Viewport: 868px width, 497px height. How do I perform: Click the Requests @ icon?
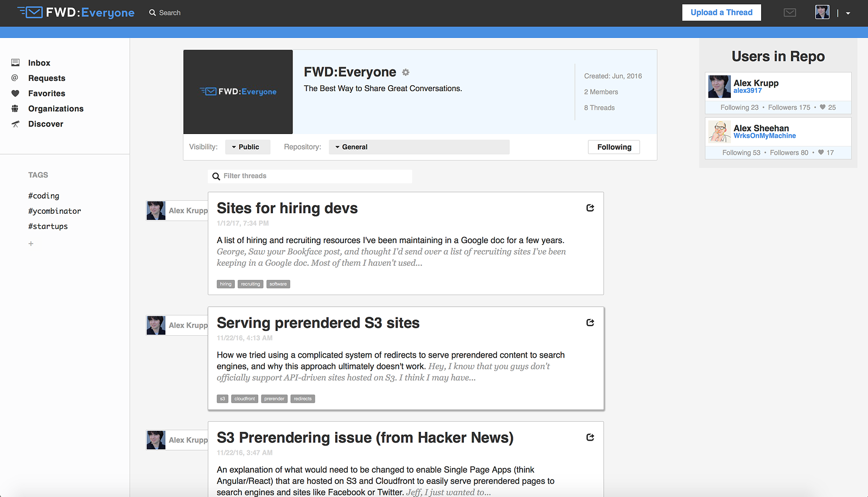pyautogui.click(x=15, y=78)
